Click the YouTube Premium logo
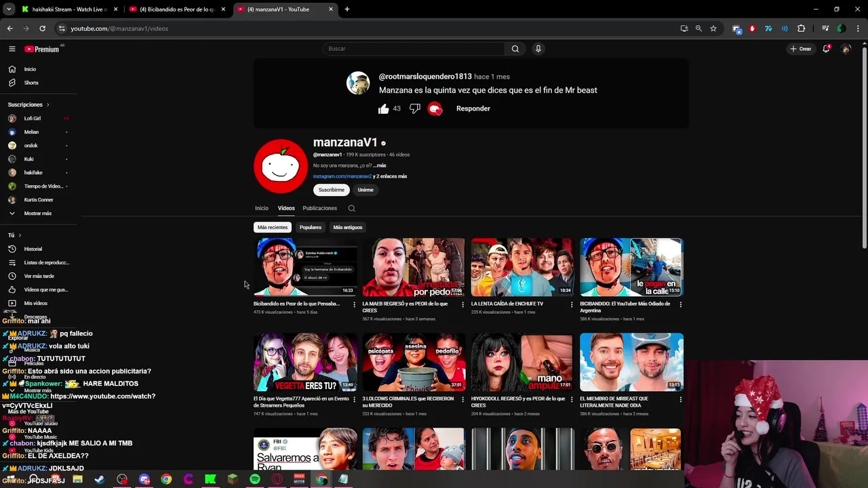This screenshot has width=868, height=488. pos(43,49)
